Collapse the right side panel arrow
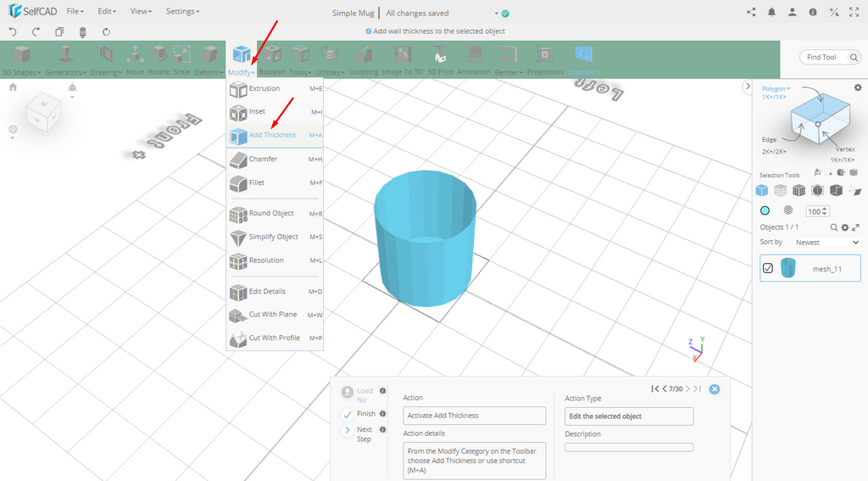The image size is (868, 481). coord(748,87)
